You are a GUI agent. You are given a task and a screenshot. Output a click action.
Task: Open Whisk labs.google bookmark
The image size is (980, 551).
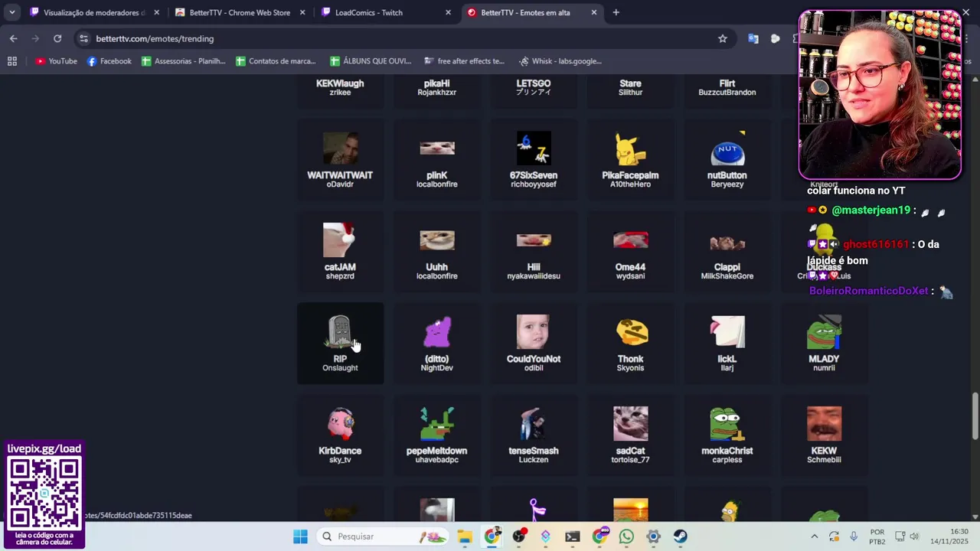coord(560,61)
